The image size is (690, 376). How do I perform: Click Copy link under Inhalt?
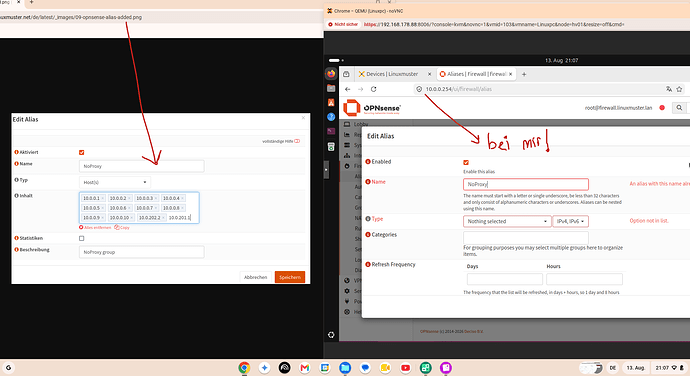(x=122, y=228)
